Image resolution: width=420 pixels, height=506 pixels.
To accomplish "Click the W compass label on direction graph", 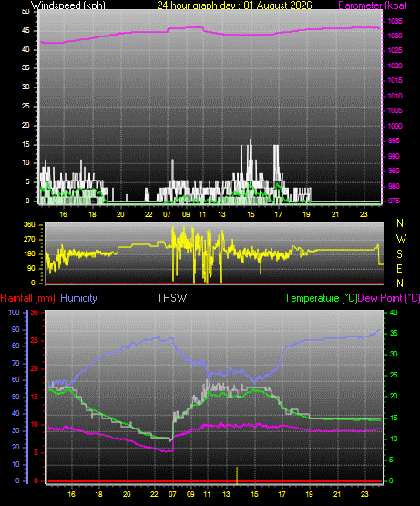I will point(401,239).
